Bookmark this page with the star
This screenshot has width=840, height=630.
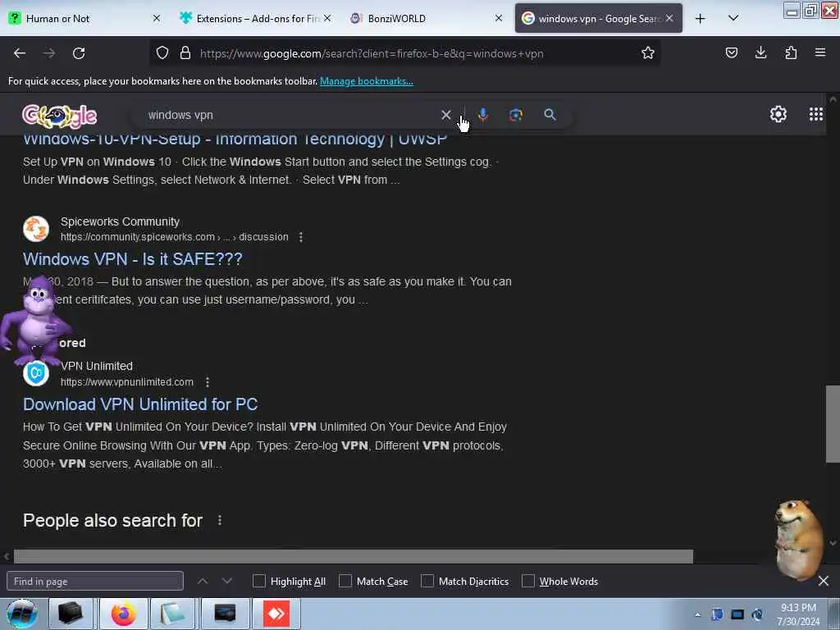648,53
